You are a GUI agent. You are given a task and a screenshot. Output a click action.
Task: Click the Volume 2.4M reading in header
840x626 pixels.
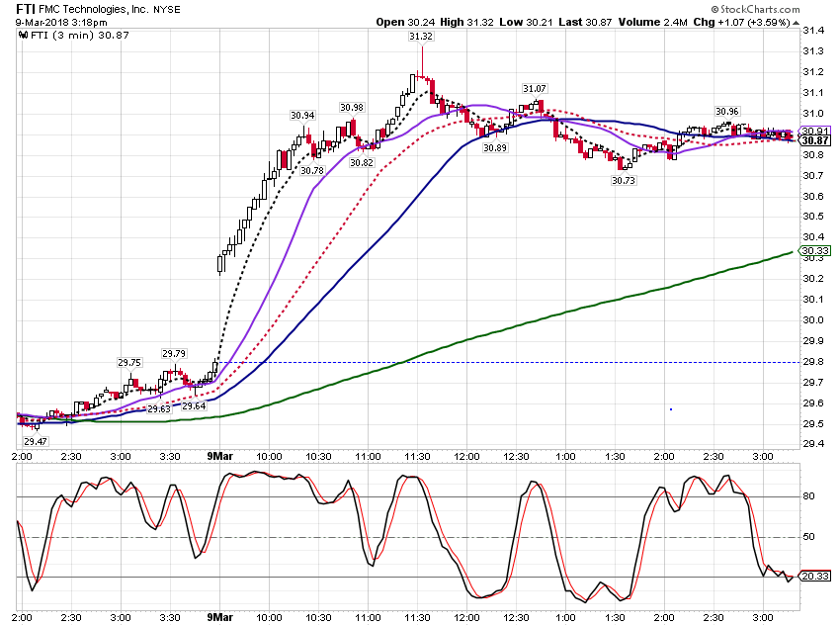tap(653, 23)
